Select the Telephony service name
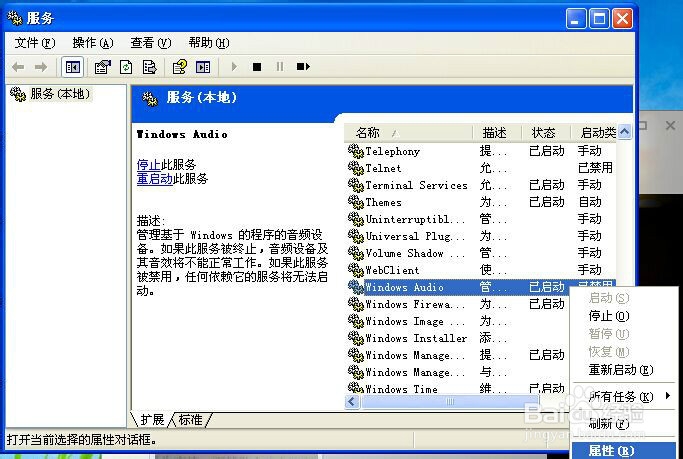The width and height of the screenshot is (683, 459). (x=392, y=151)
